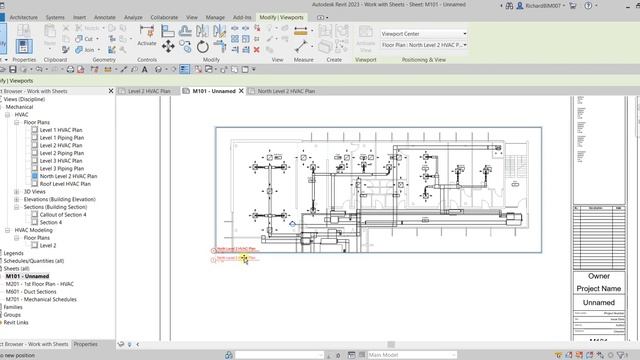This screenshot has width=640, height=360.
Task: Open the Annotate ribbon tab
Action: (104, 18)
